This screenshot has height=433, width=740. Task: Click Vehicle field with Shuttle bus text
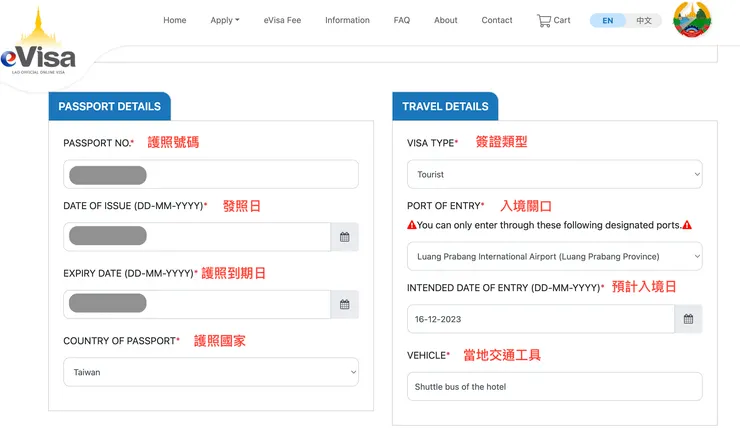(555, 387)
